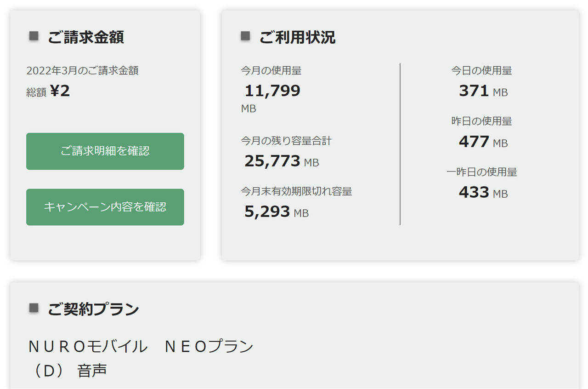Image resolution: width=588 pixels, height=389 pixels.
Task: Click the 11,799 monthly usage value
Action: (x=272, y=91)
